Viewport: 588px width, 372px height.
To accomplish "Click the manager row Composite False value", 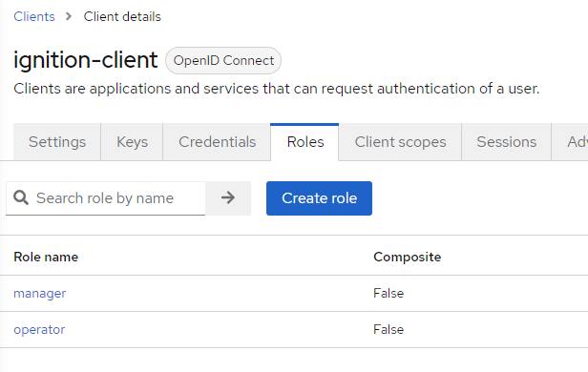I will [x=388, y=293].
